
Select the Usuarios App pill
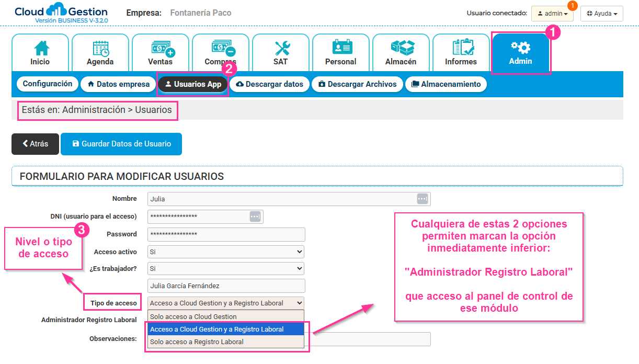click(x=193, y=84)
